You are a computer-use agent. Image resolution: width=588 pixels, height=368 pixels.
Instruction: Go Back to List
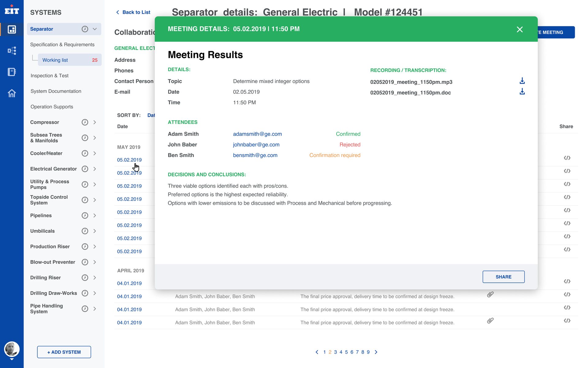[x=133, y=12]
